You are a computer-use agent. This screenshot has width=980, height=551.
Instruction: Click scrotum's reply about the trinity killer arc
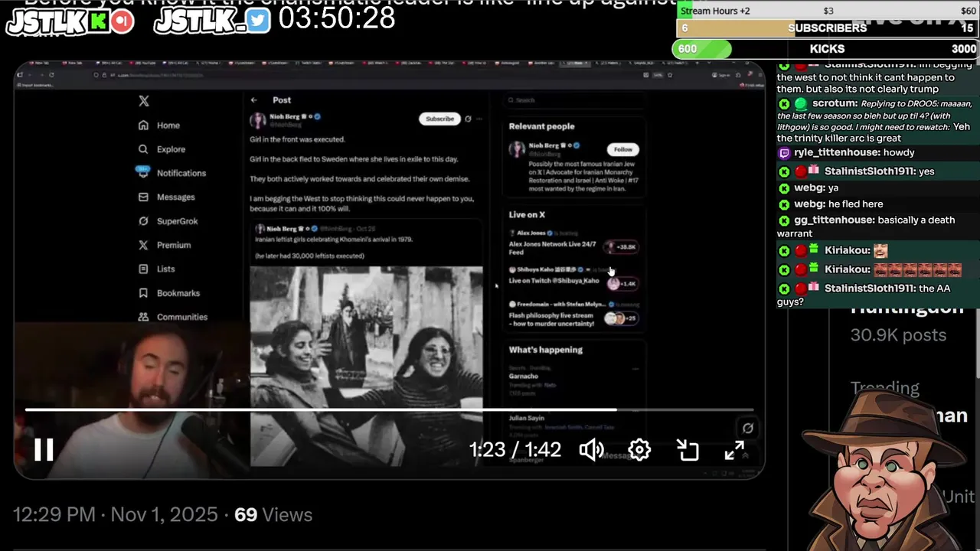pos(877,121)
